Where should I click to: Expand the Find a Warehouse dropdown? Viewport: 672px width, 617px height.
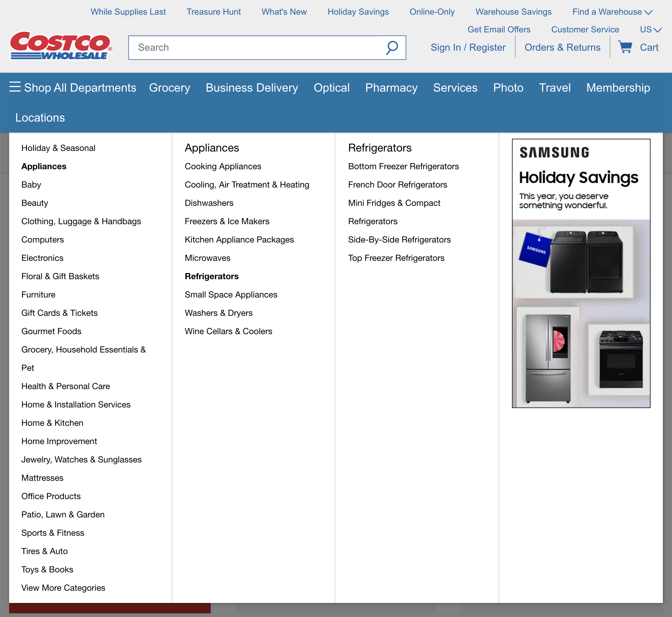(610, 12)
